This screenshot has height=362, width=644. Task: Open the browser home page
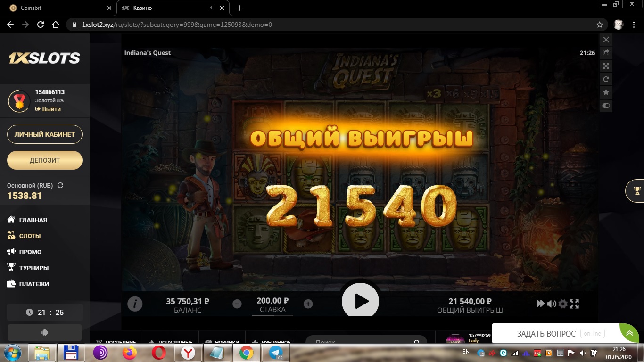[56, 25]
